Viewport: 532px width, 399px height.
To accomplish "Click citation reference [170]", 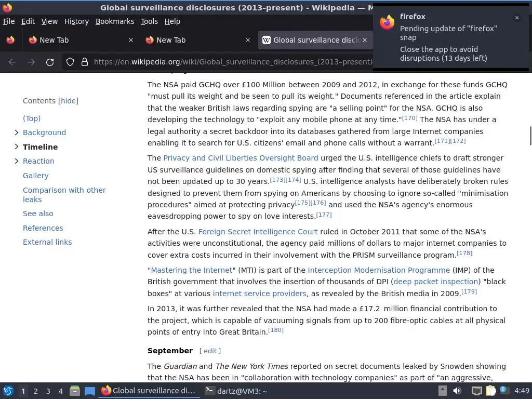I will pos(409,118).
